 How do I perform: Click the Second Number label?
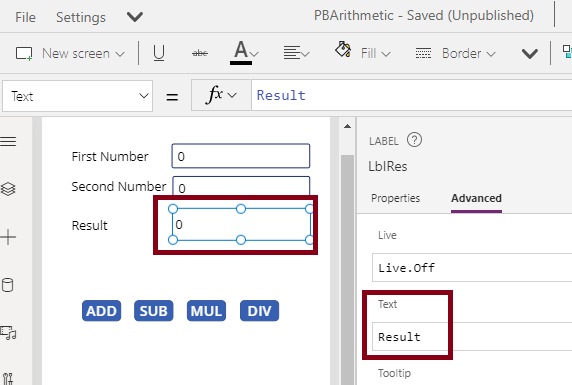(x=119, y=186)
